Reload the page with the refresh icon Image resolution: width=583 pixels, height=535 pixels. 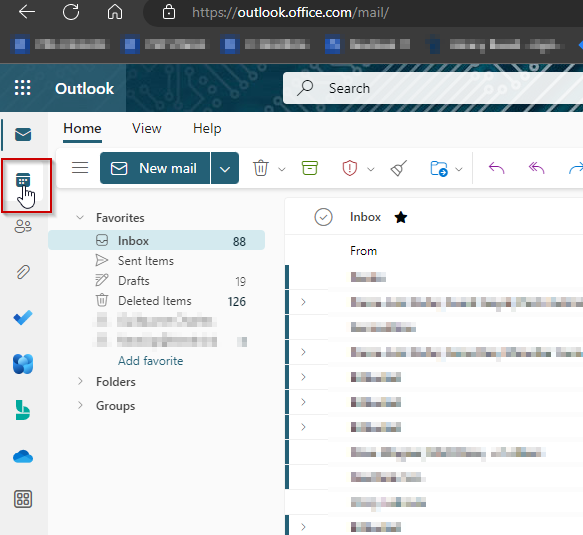(71, 12)
